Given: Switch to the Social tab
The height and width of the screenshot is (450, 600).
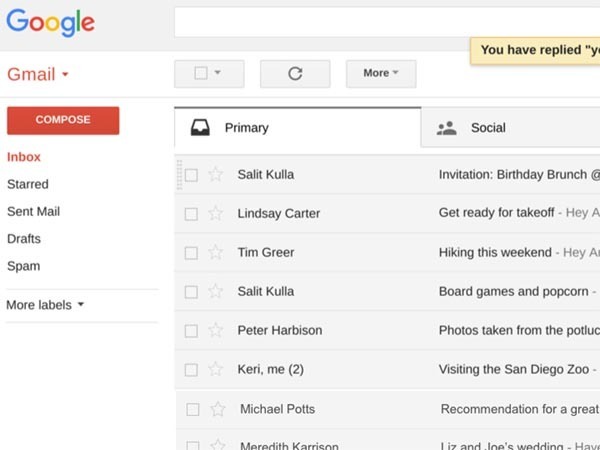Looking at the screenshot, I should click(x=511, y=127).
